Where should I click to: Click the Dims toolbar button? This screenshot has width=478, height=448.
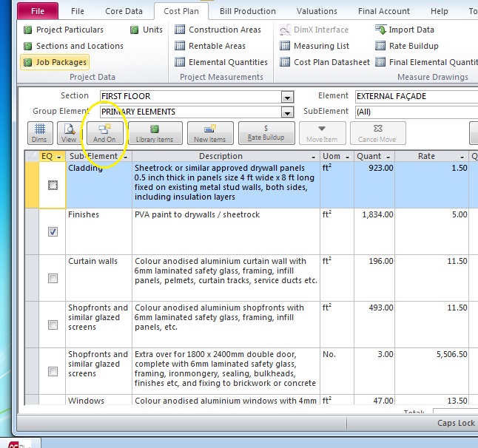coord(40,133)
